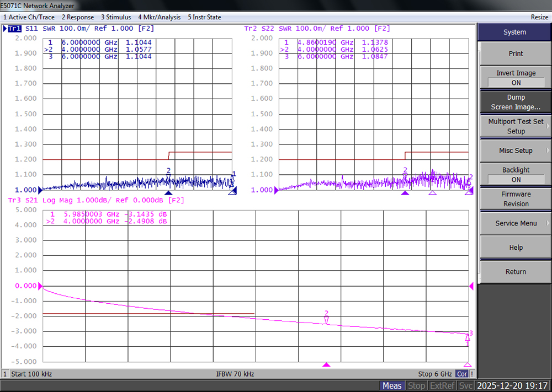The image size is (552, 392).
Task: Click the Svc service status indicator
Action: (465, 385)
